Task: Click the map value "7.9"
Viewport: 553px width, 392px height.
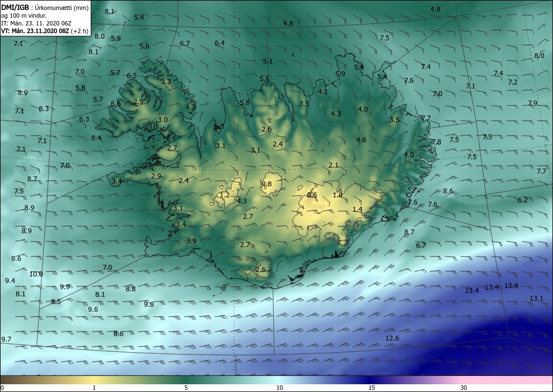Action: (533, 103)
